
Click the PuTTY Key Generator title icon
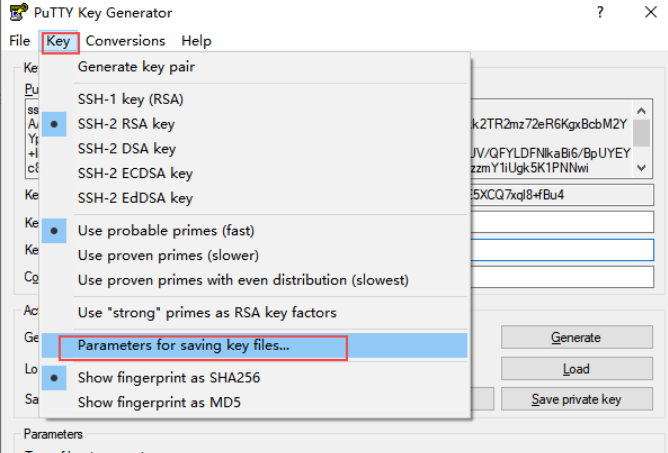click(x=17, y=13)
